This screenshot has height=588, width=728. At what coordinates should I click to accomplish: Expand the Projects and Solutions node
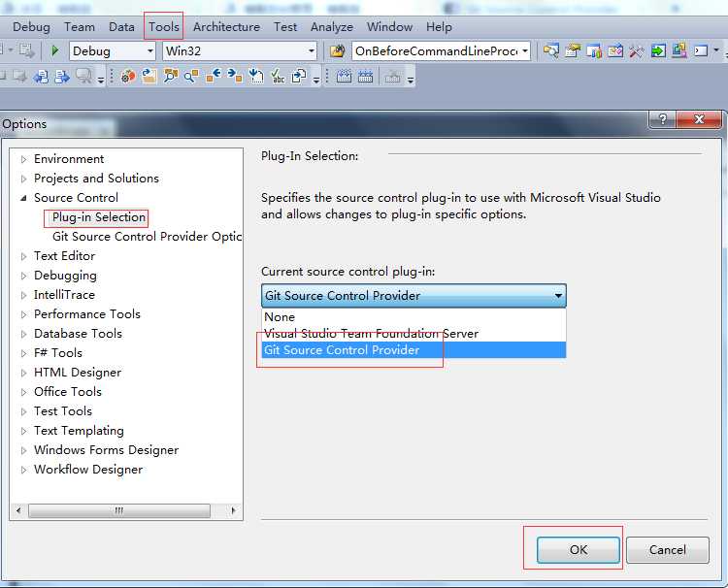point(23,179)
